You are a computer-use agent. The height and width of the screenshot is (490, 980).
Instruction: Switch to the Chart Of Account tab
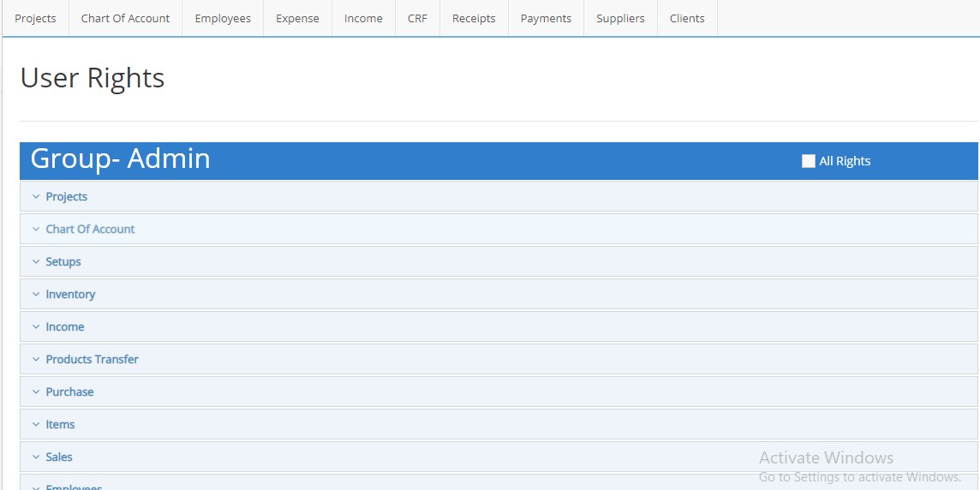coord(125,18)
